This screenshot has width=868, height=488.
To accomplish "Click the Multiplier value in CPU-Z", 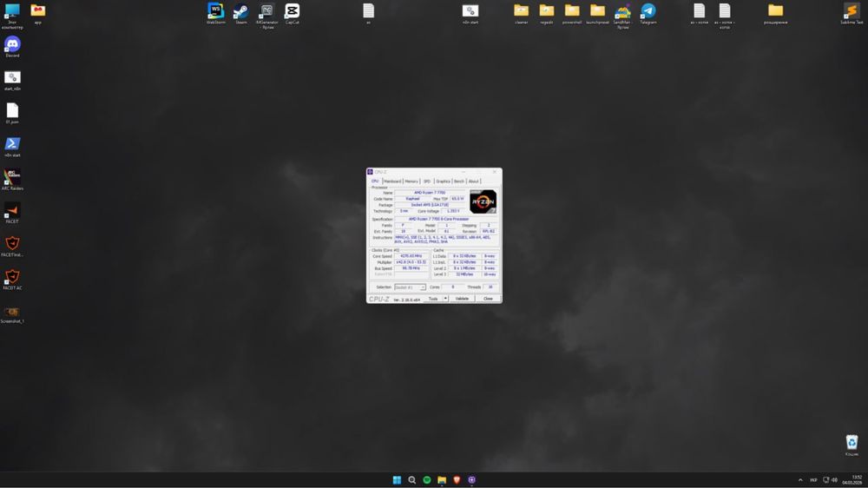I will 411,262.
